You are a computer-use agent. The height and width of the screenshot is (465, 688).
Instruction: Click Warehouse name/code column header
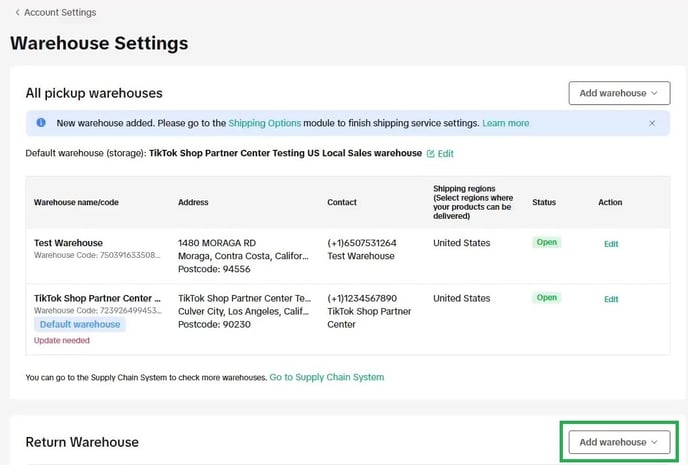76,202
